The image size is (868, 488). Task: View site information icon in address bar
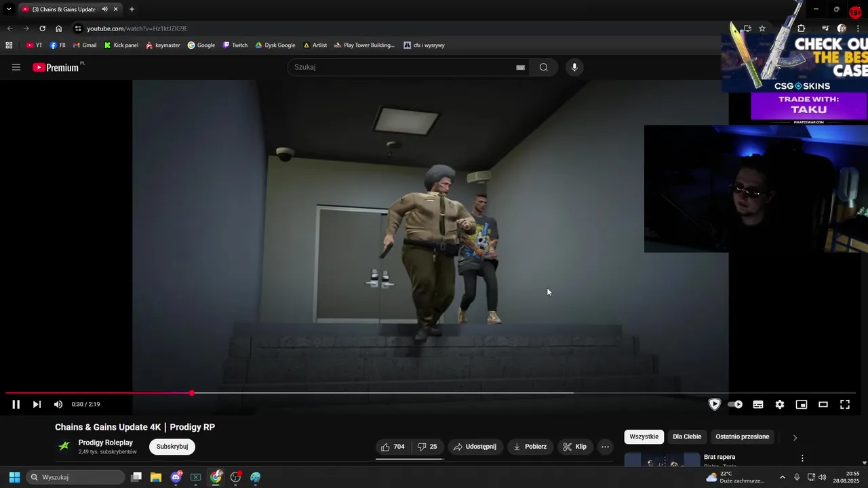[78, 28]
